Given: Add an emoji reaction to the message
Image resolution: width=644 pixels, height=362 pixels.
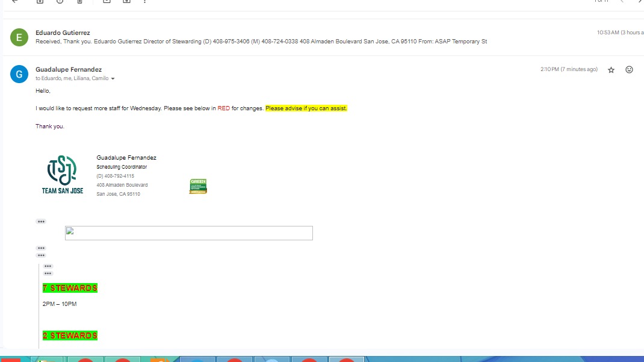Looking at the screenshot, I should point(629,70).
